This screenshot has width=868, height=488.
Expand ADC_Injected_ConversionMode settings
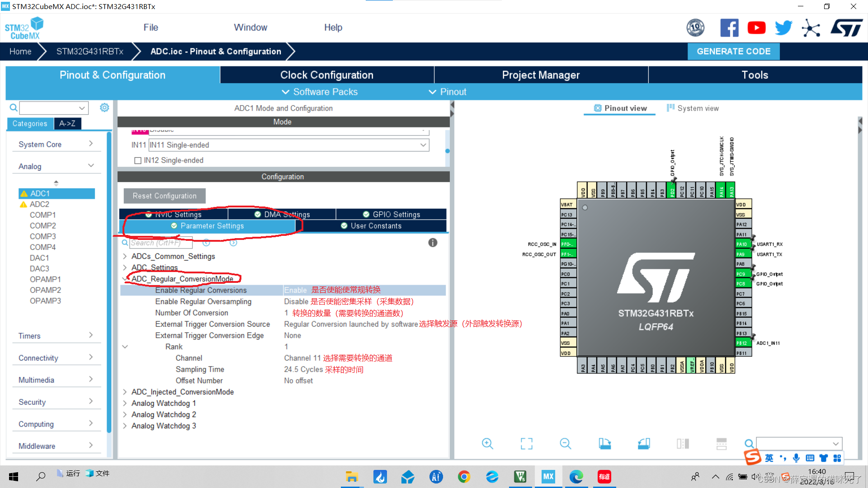pos(125,392)
